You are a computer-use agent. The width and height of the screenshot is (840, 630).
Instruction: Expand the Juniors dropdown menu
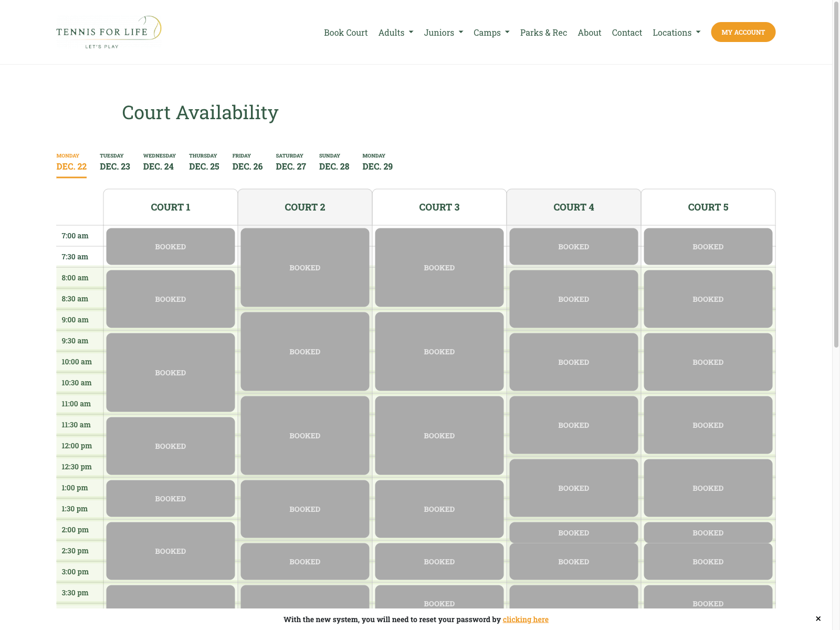click(443, 33)
